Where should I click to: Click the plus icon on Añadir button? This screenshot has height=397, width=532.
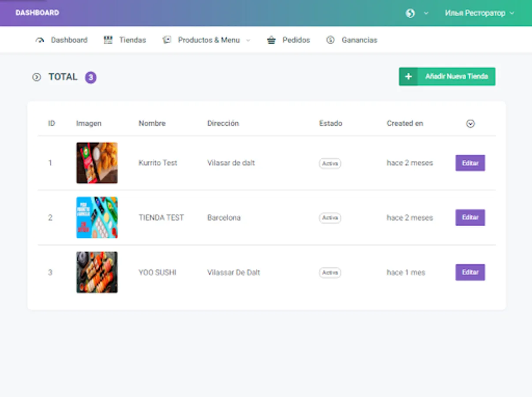(408, 76)
